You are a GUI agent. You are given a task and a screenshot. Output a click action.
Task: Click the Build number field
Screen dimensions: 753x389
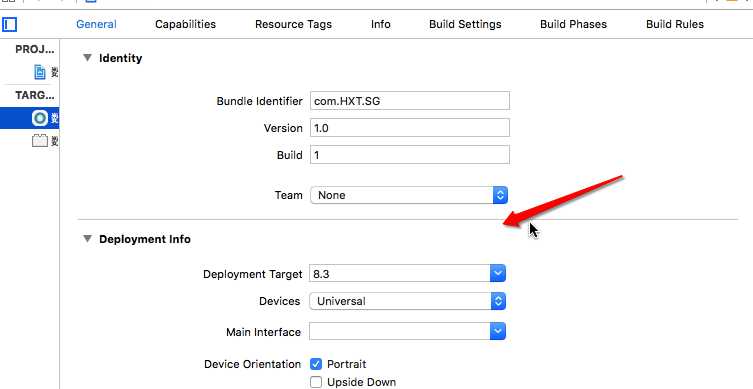pos(410,155)
